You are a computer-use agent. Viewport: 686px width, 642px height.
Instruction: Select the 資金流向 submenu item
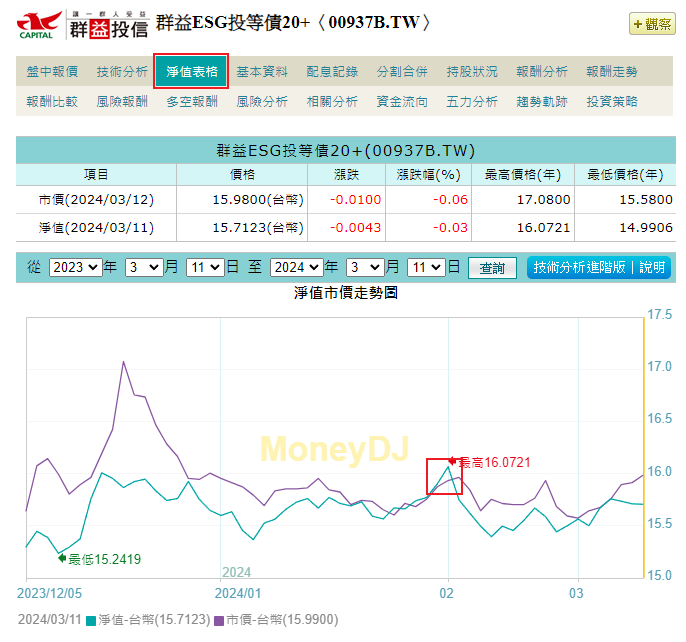point(402,101)
